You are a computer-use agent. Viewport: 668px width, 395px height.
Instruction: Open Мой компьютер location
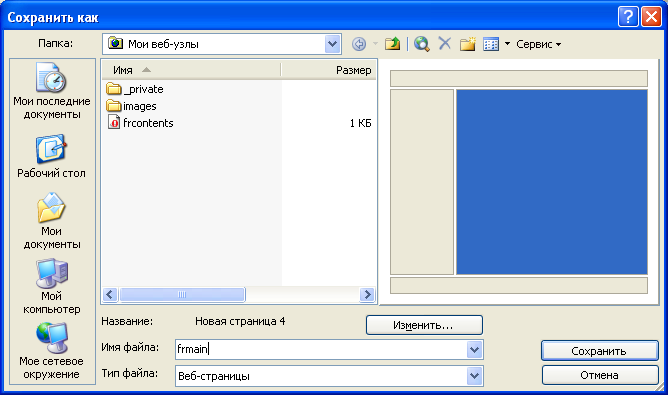pos(52,286)
